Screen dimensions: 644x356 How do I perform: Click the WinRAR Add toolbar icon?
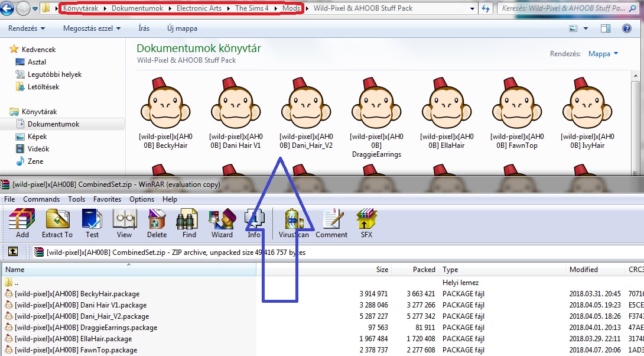(22, 223)
